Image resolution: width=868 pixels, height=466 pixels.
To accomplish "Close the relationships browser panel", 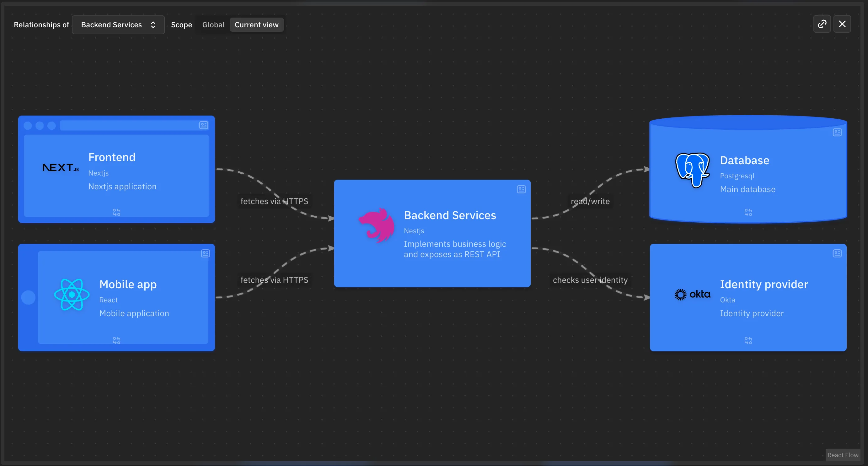I will tap(842, 24).
